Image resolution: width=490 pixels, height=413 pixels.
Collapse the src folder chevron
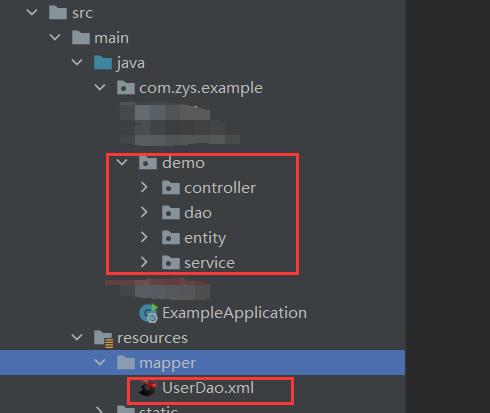click(x=32, y=13)
